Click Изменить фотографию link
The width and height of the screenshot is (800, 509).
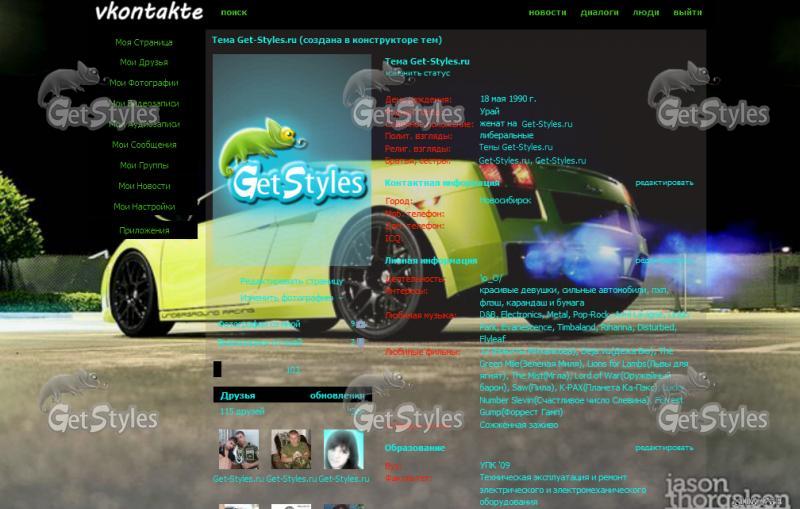(286, 298)
